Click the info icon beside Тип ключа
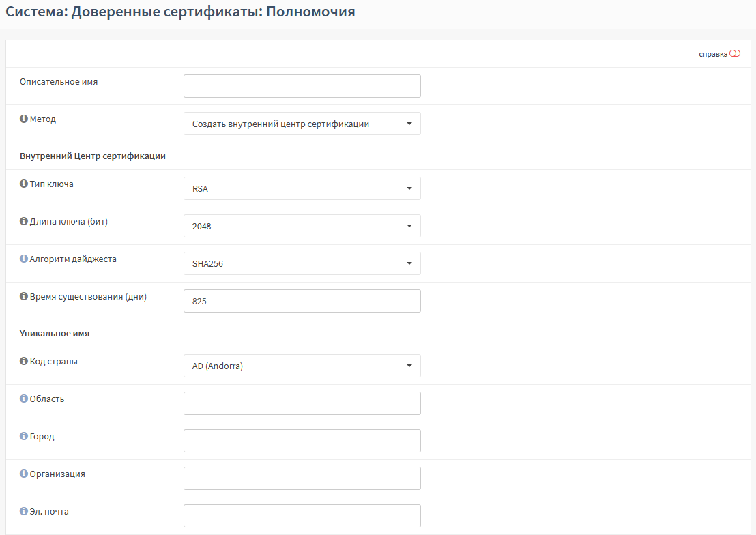 (x=24, y=184)
